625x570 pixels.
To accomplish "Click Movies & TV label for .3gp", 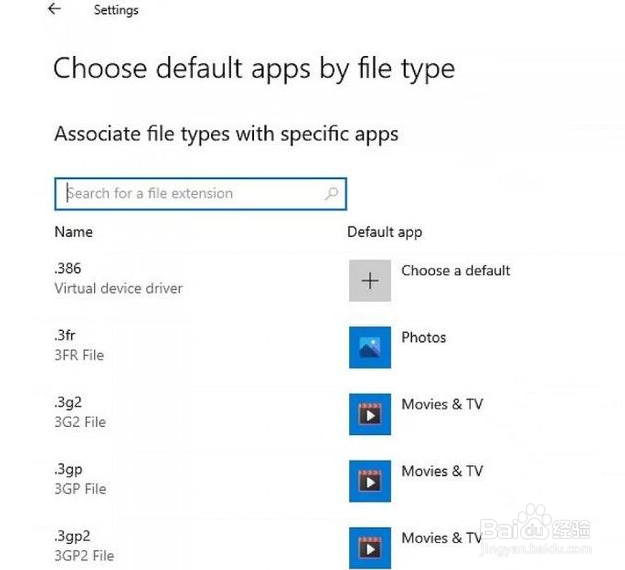I will pos(442,472).
